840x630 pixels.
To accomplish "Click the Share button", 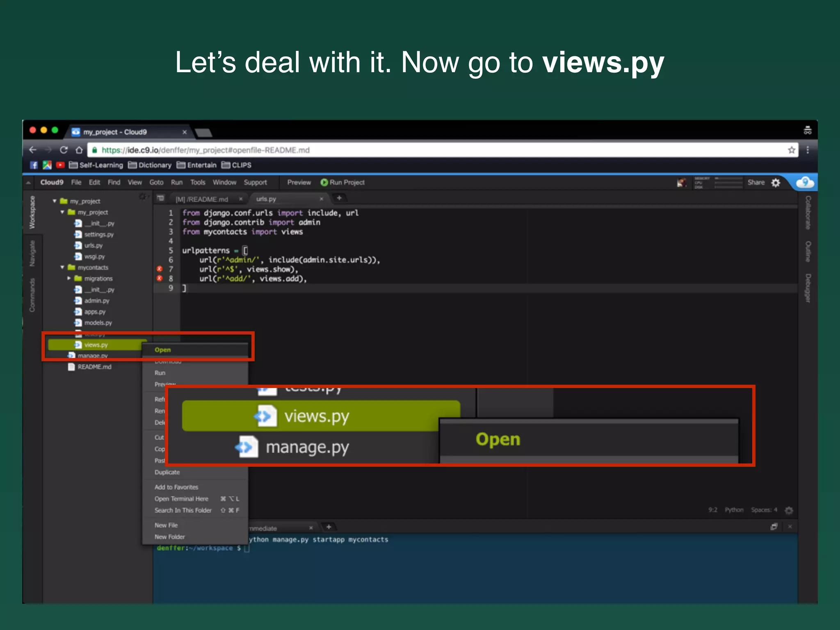I will (756, 183).
